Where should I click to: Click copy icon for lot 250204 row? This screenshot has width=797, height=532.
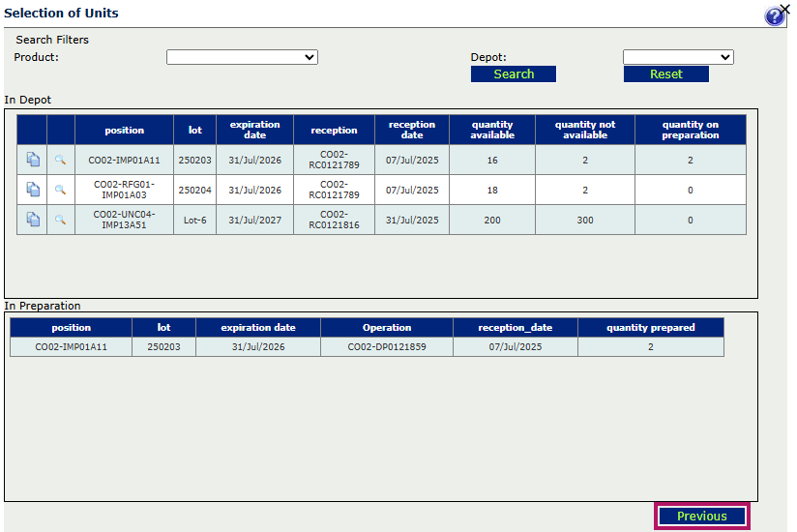click(33, 190)
